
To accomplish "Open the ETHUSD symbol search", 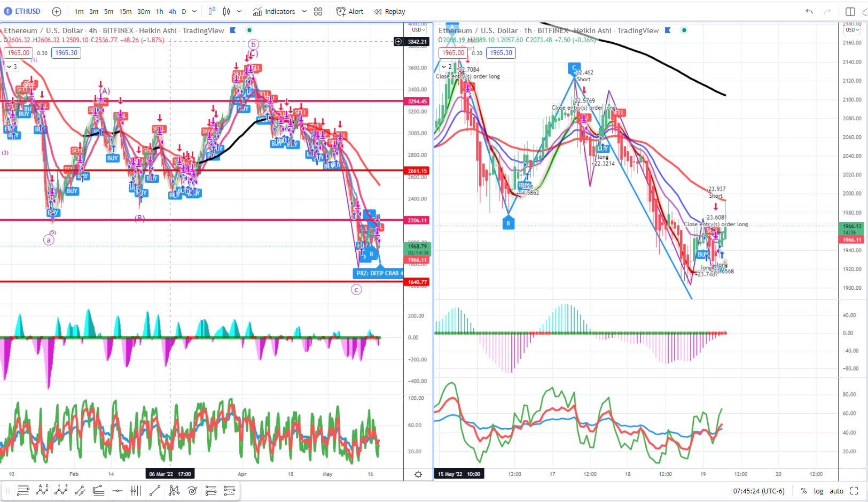I will (x=22, y=11).
